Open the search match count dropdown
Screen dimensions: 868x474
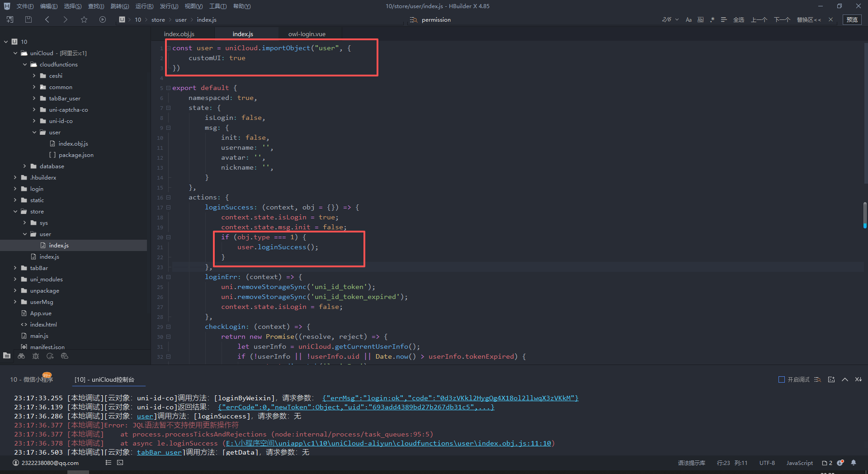(x=677, y=19)
